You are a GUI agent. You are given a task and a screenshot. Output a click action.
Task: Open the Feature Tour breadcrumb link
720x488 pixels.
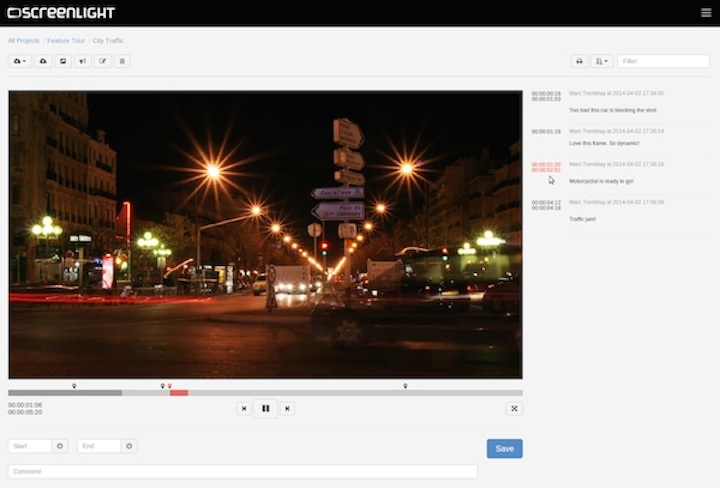point(65,40)
